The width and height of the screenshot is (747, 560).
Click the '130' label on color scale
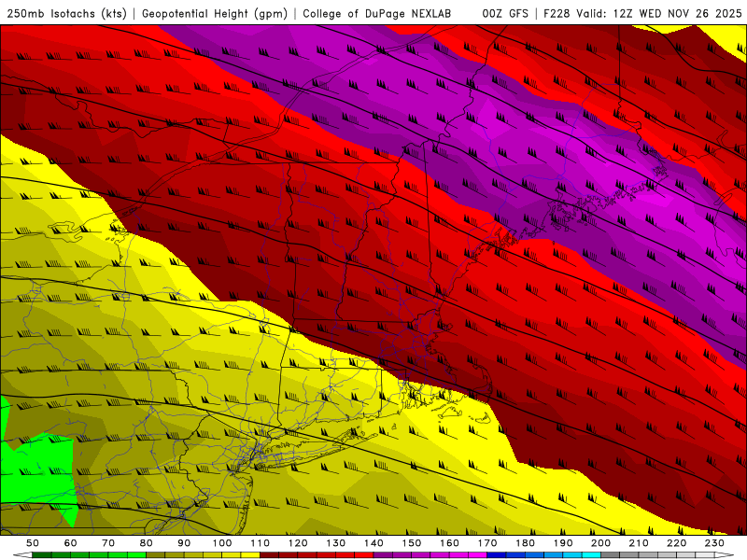336,543
